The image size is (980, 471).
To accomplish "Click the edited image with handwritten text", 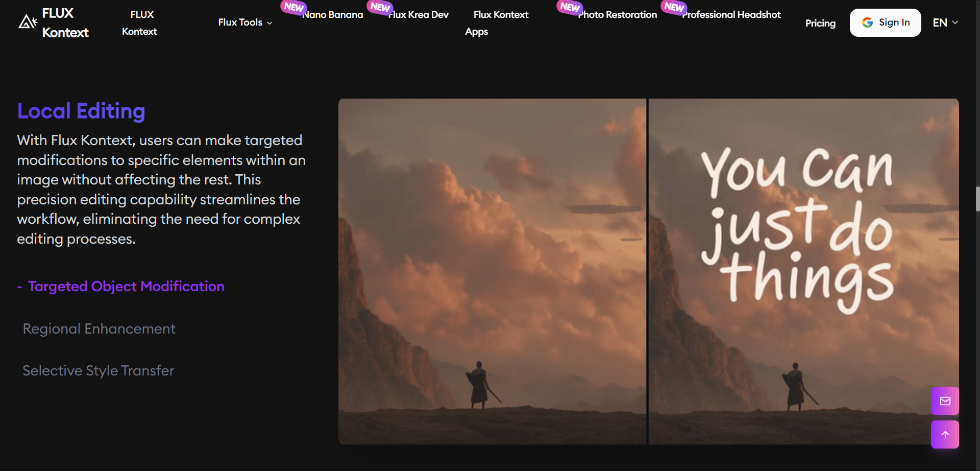I will [804, 271].
